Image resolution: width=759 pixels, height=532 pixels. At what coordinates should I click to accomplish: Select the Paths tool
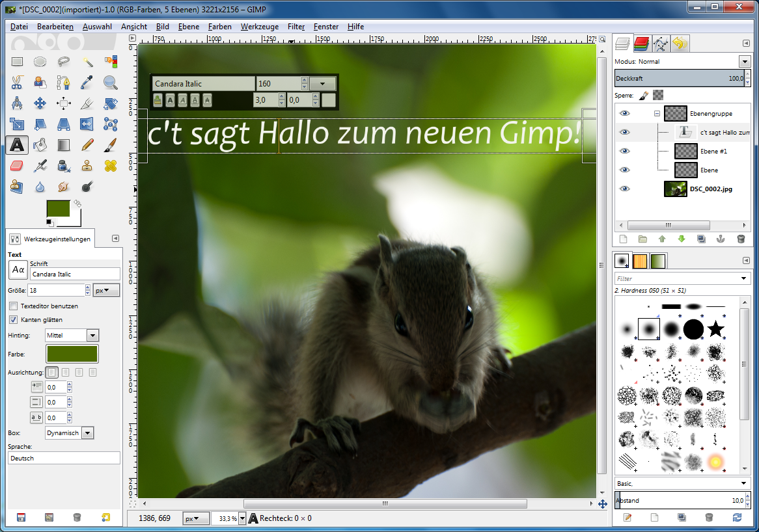(x=63, y=82)
